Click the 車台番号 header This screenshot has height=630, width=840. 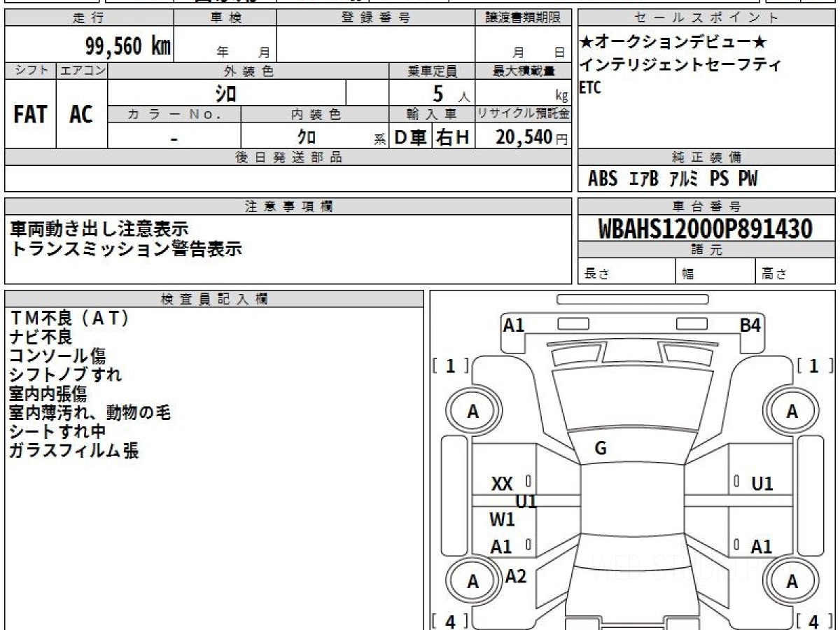pyautogui.click(x=707, y=206)
